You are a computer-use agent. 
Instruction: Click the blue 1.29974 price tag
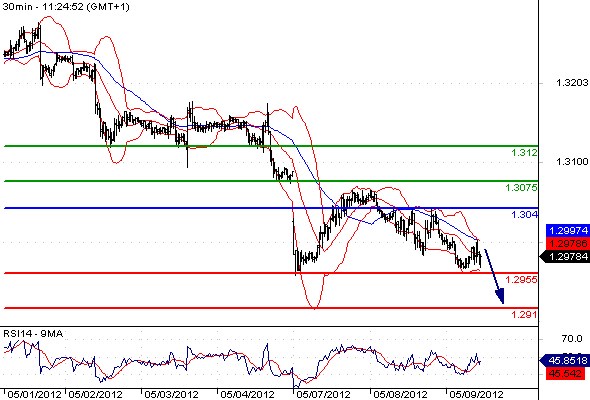567,230
